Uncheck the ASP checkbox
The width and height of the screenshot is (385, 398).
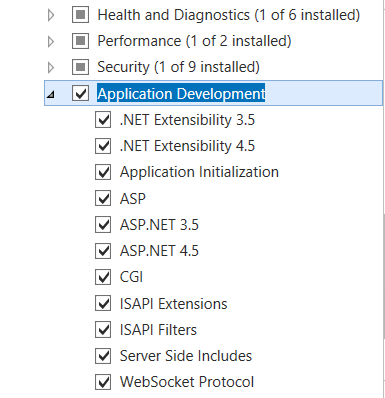103,198
